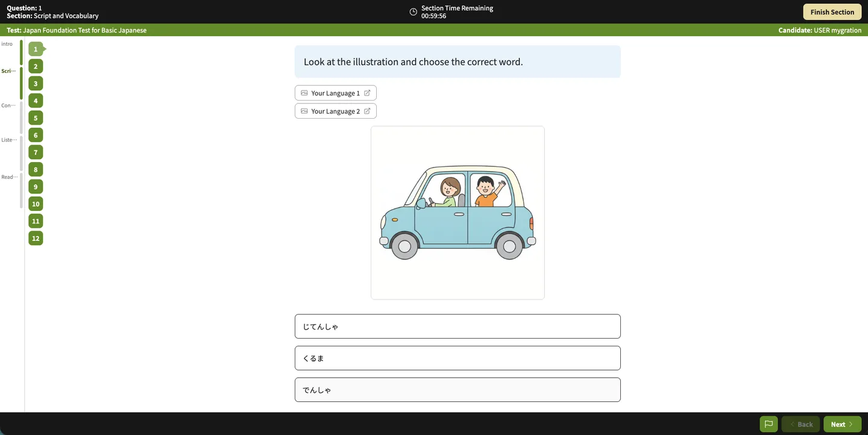The height and width of the screenshot is (435, 868).
Task: Click the Candidate: USER mygration label
Action: tap(820, 30)
